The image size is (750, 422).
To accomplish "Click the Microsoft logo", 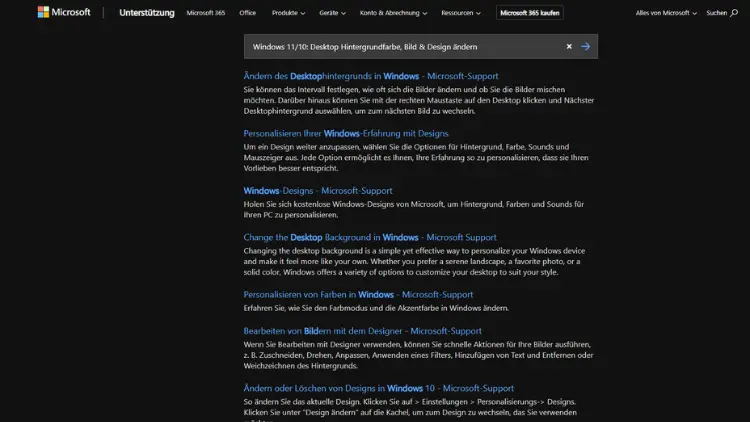I will (64, 12).
